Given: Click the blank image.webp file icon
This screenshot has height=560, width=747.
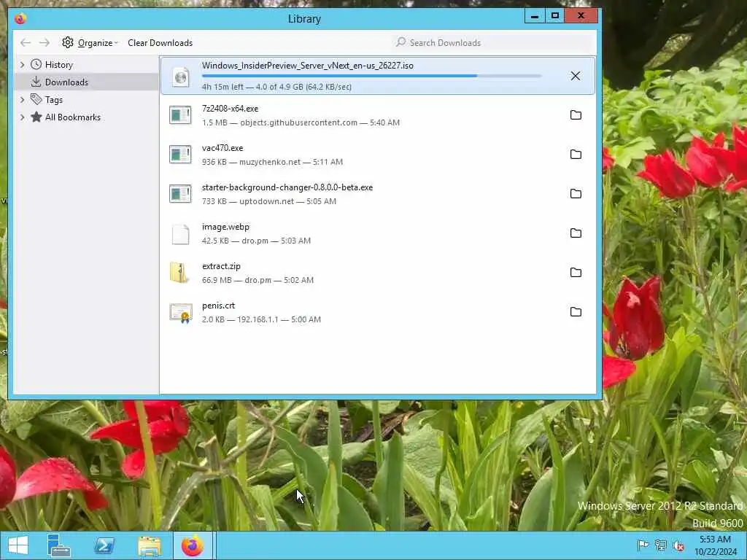Looking at the screenshot, I should tap(181, 234).
